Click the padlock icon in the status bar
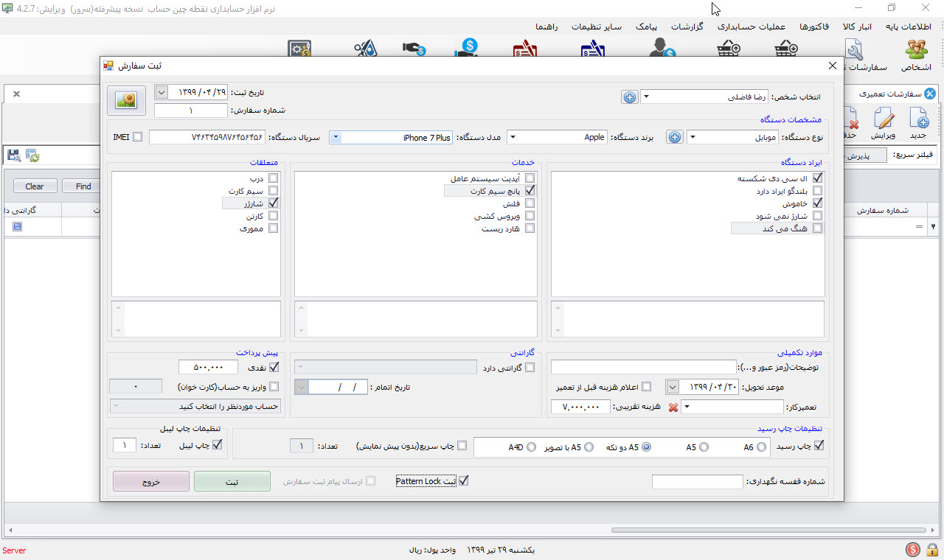The width and height of the screenshot is (944, 560). coord(932,550)
